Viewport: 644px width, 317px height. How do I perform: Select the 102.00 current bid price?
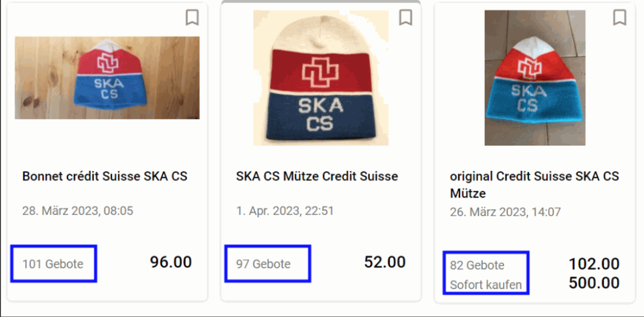[x=594, y=264]
